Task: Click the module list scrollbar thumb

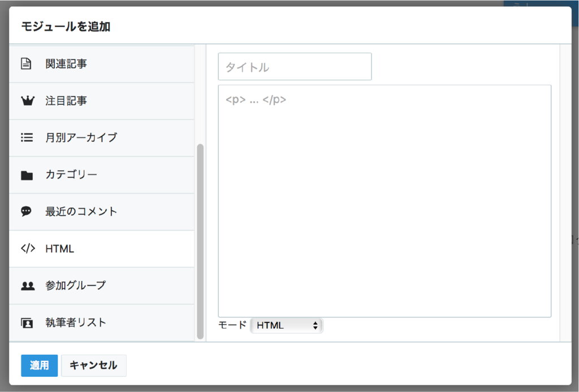Action: pyautogui.click(x=200, y=242)
